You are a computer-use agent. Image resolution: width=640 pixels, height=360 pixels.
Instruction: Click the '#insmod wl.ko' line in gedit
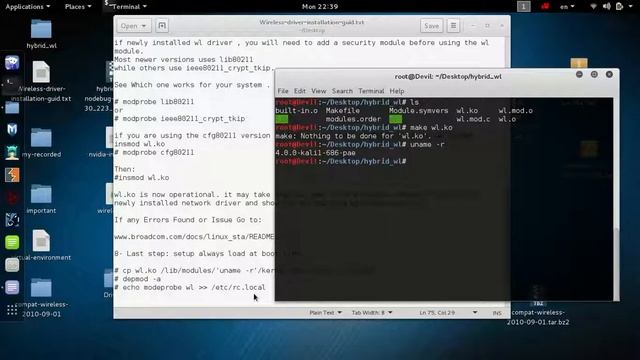[x=142, y=178]
